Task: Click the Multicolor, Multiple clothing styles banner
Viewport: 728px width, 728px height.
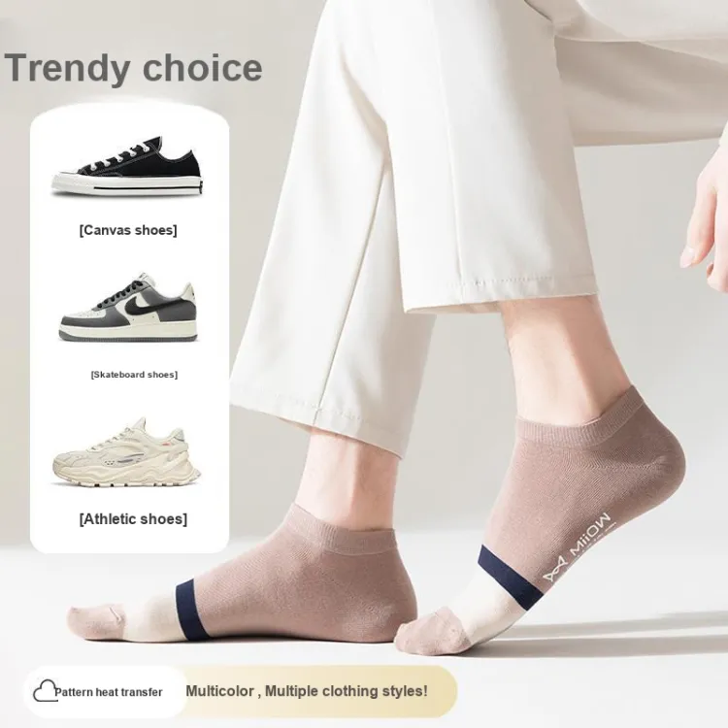Action: [307, 691]
